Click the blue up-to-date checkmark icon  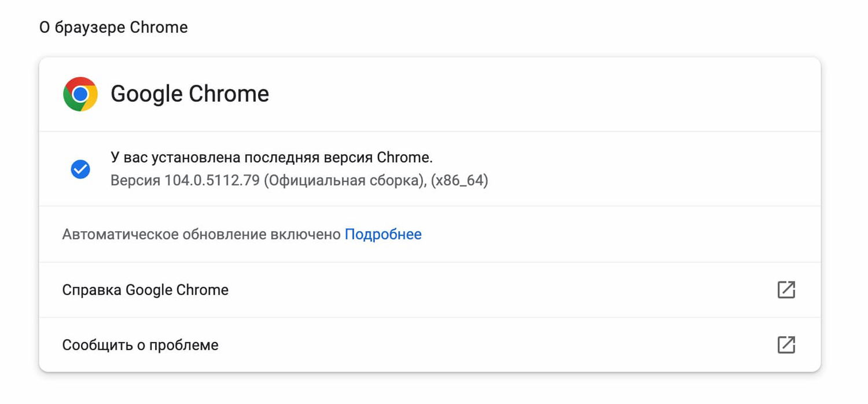80,169
